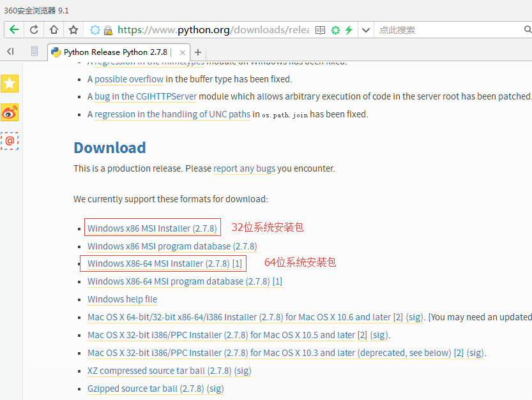Click footnote [2] for Mac OS X 10.6 installer
Viewport: 532px width, 400px height.
tap(399, 317)
